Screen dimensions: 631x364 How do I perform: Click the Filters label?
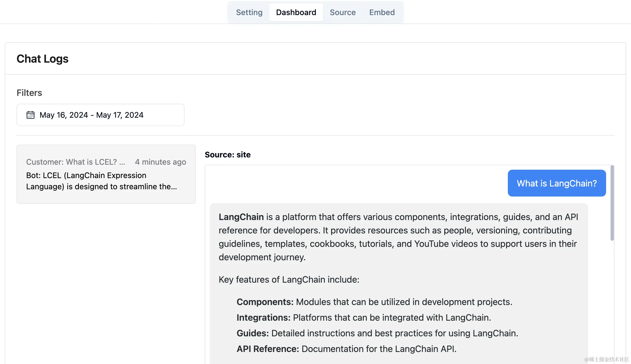[x=29, y=93]
